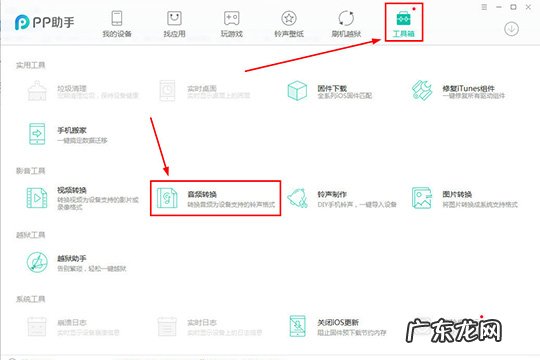
Task: Launch the 视频转换 video converter
Action: coord(83,198)
